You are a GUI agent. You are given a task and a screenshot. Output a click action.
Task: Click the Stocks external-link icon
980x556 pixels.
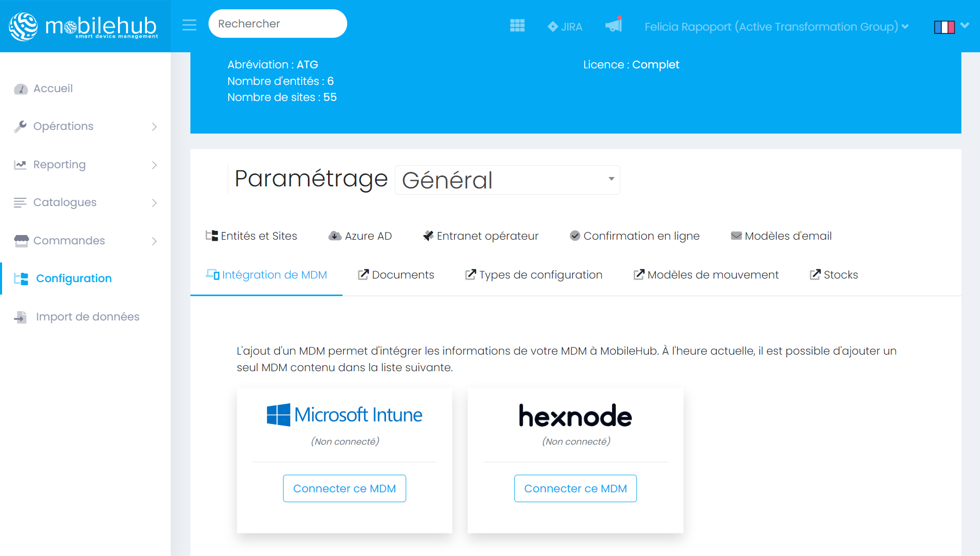(x=815, y=274)
